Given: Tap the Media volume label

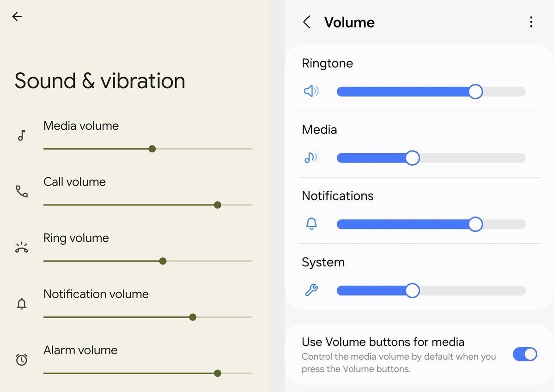Looking at the screenshot, I should click(81, 126).
